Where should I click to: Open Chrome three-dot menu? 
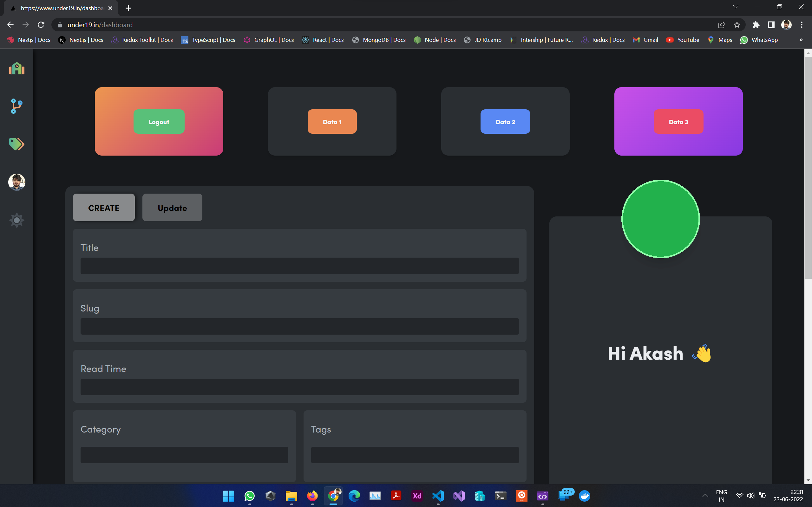(802, 25)
